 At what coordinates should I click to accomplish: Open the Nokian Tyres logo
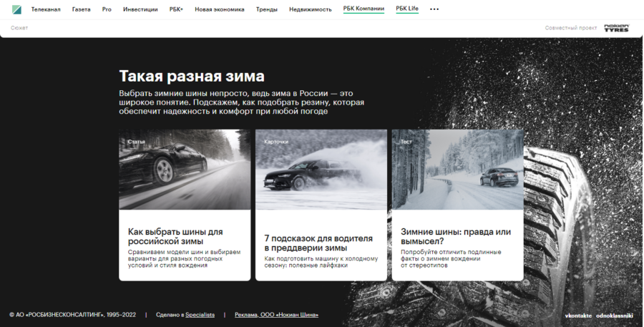(616, 28)
